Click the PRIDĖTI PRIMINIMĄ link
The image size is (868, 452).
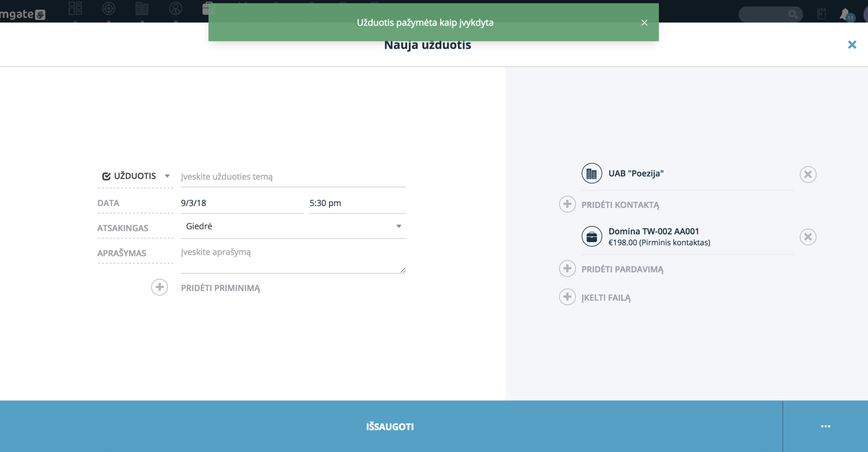click(220, 288)
